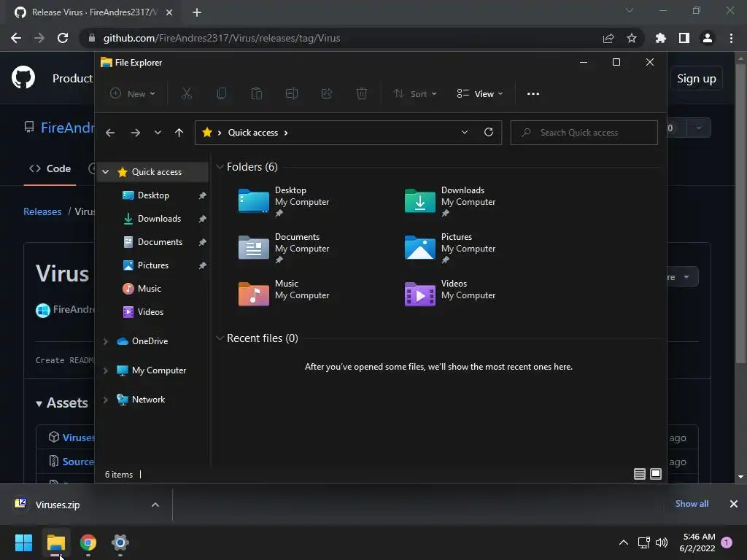Open the Downloads folder in Folders section
This screenshot has width=747, height=560.
coord(450,201)
